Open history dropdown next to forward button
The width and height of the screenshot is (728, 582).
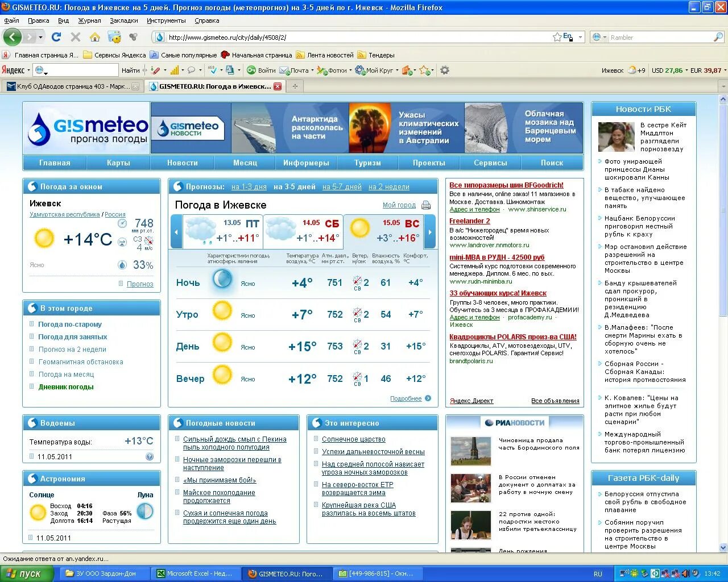click(x=40, y=37)
